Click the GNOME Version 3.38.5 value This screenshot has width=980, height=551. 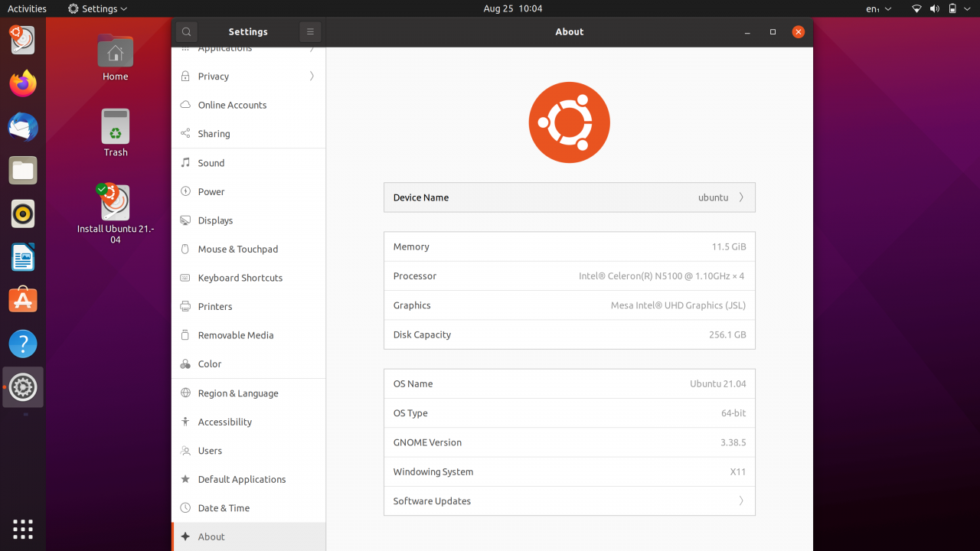pyautogui.click(x=733, y=442)
